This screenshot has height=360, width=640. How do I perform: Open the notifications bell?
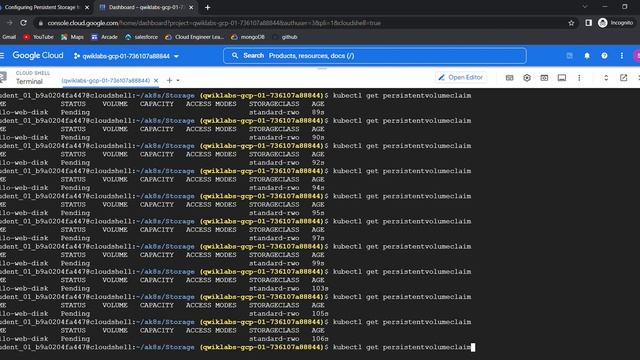(587, 56)
